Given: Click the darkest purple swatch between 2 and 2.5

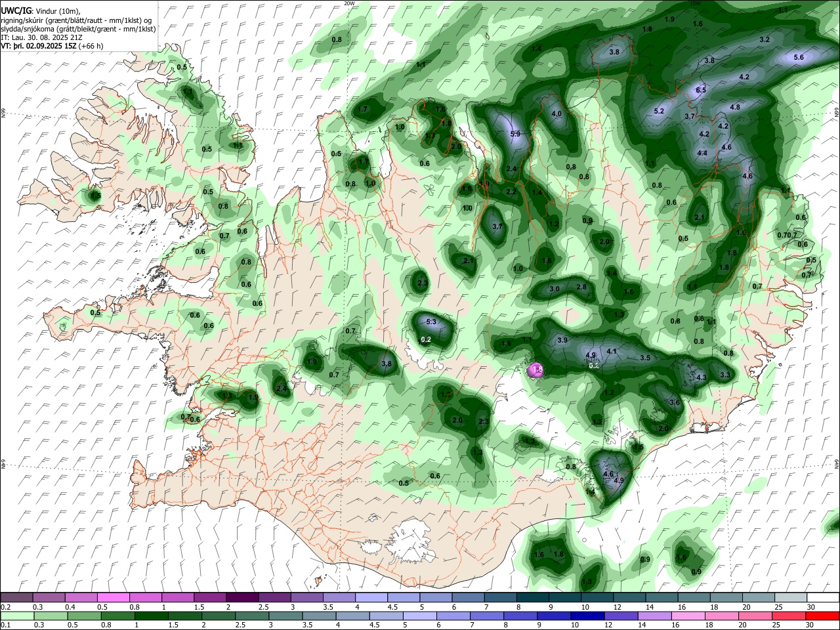Looking at the screenshot, I should tap(241, 597).
